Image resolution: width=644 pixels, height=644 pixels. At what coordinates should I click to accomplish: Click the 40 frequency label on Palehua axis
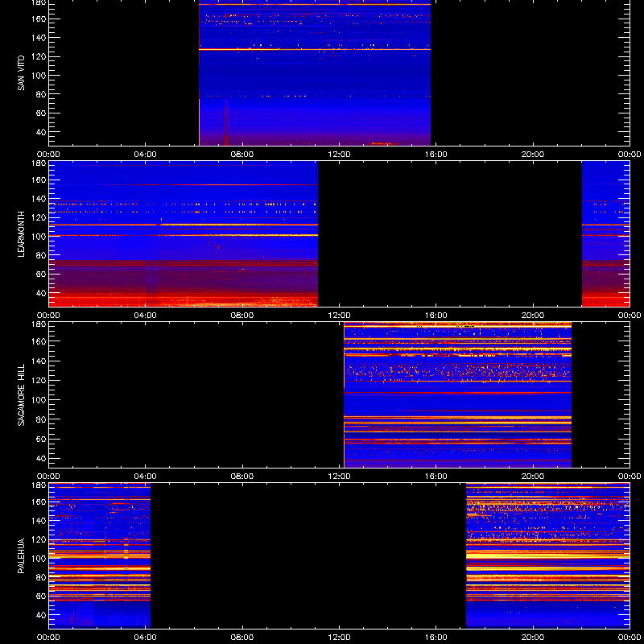click(41, 615)
